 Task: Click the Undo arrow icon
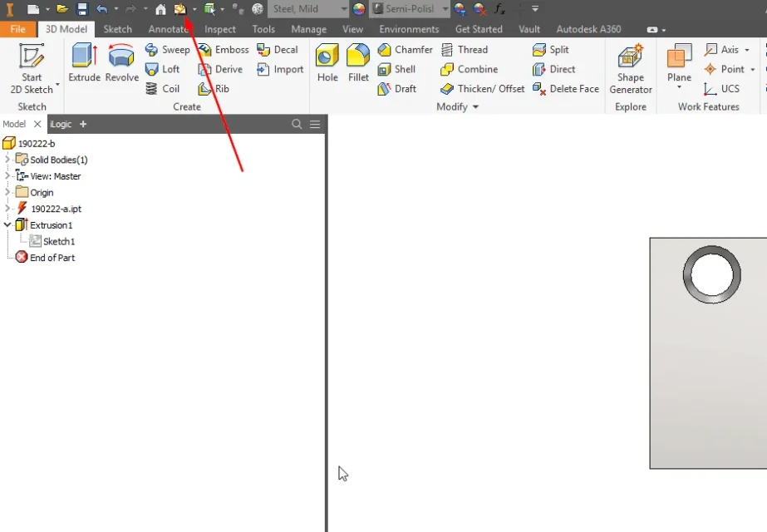[101, 9]
